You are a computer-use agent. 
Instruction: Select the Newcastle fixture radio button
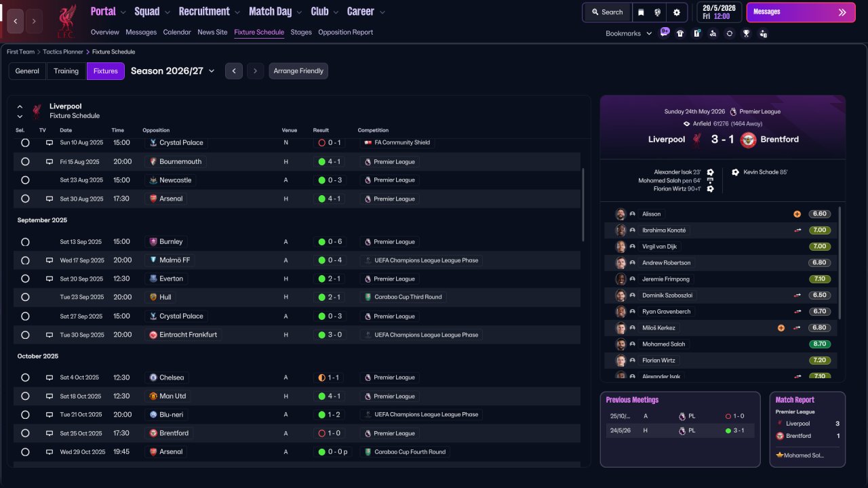(25, 180)
